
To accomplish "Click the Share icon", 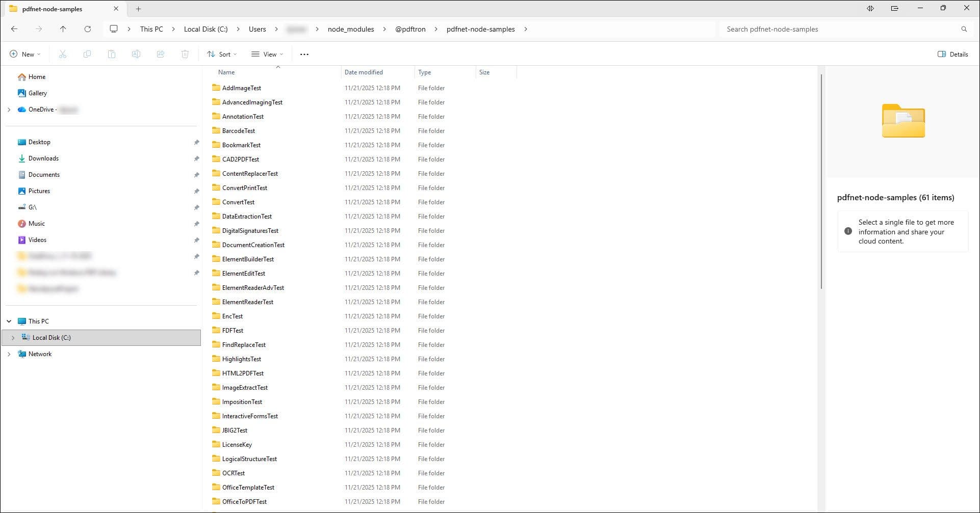I will coord(161,54).
